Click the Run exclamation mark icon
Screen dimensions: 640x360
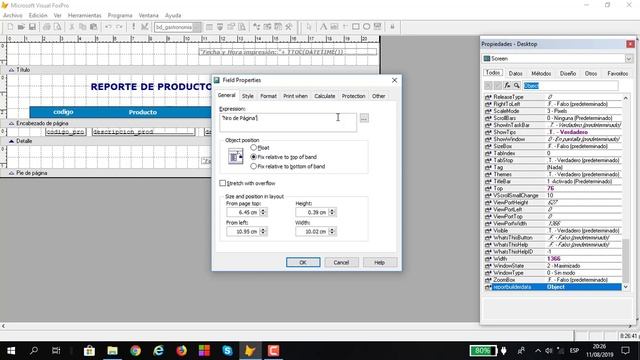[133, 27]
